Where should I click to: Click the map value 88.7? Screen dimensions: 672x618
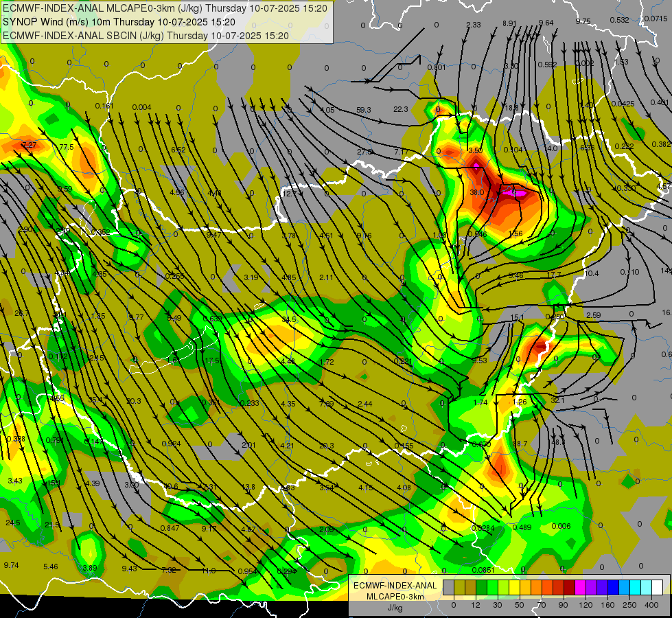click(520, 444)
